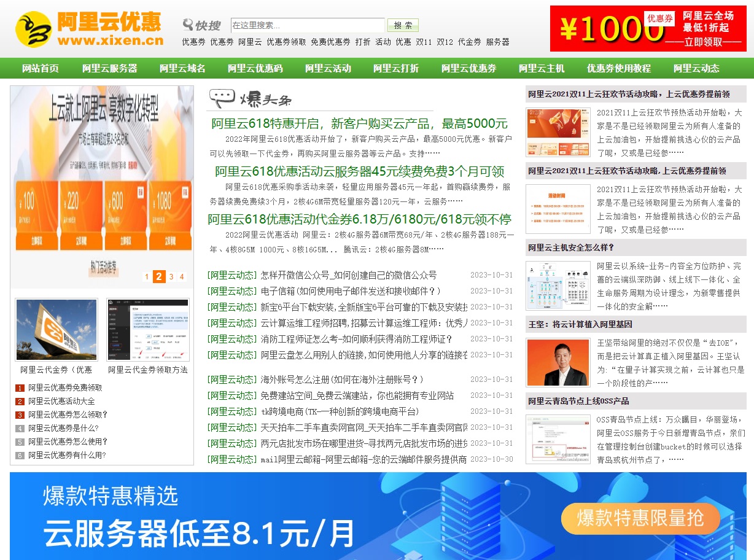Click the 爆头条 speech bubble icon
This screenshot has height=560, width=754.
[x=222, y=98]
